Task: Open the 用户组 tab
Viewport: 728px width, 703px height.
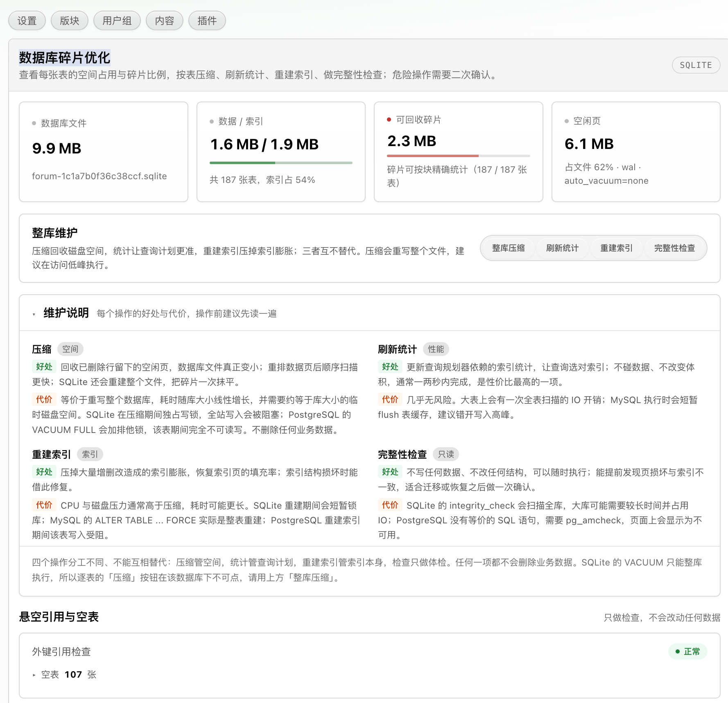Action: (117, 21)
